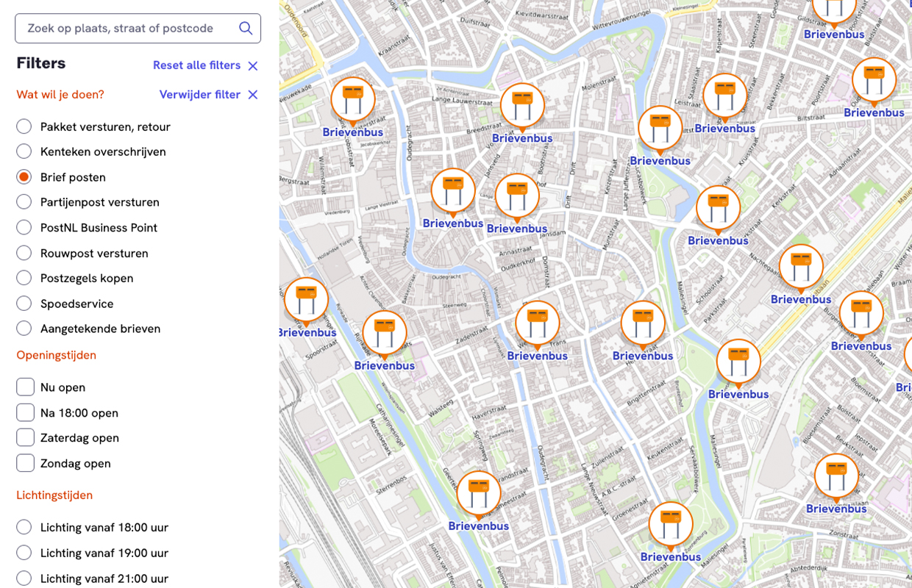Choose Postzegels kopen
Screen dimensions: 912x588
click(24, 278)
